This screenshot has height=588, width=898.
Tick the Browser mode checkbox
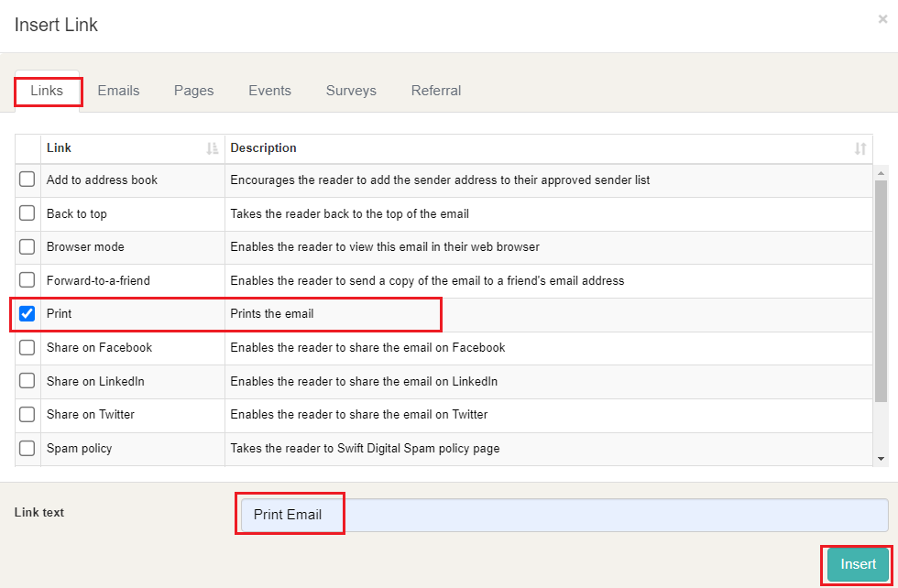pos(27,246)
